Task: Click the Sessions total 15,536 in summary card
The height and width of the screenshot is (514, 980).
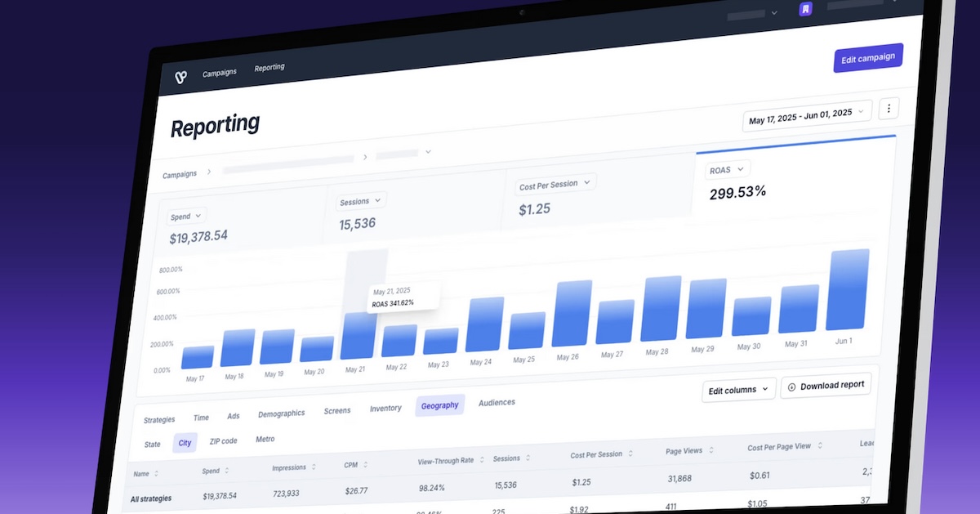Action: [x=358, y=223]
